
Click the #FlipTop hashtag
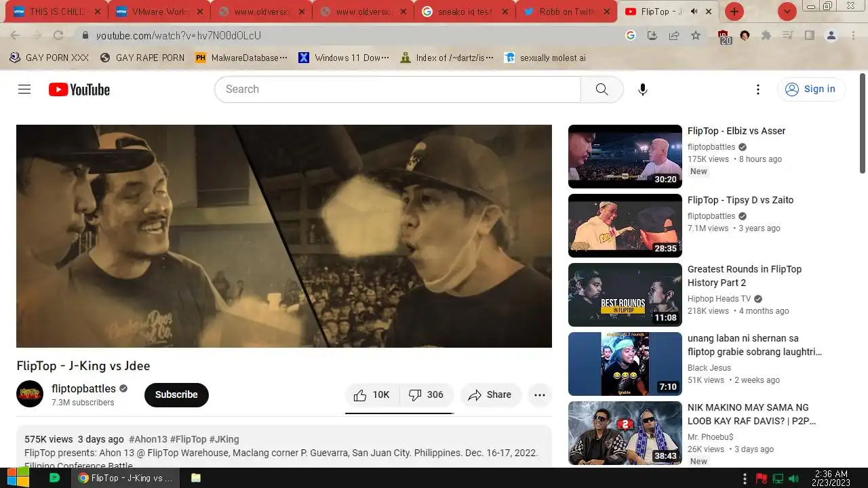[188, 439]
